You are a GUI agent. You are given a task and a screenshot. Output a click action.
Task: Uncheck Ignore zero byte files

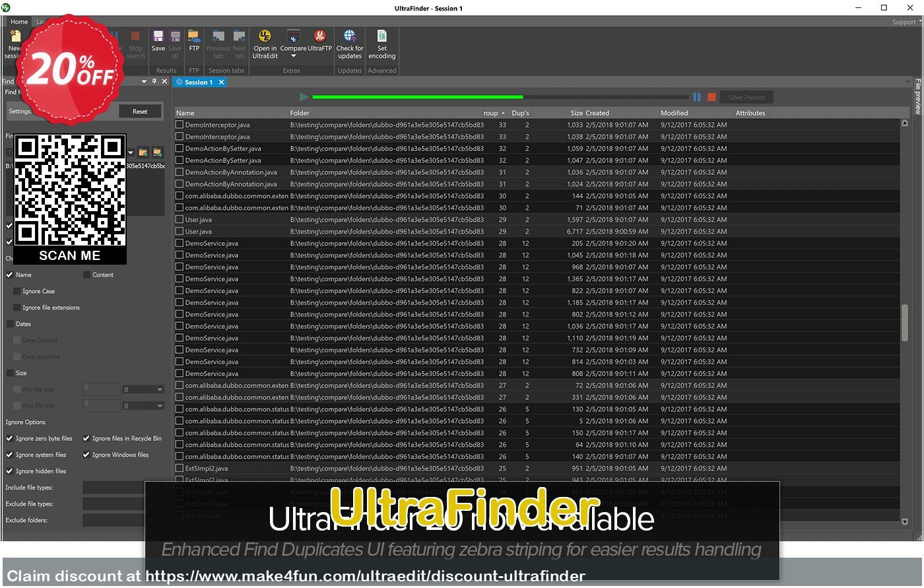click(10, 438)
